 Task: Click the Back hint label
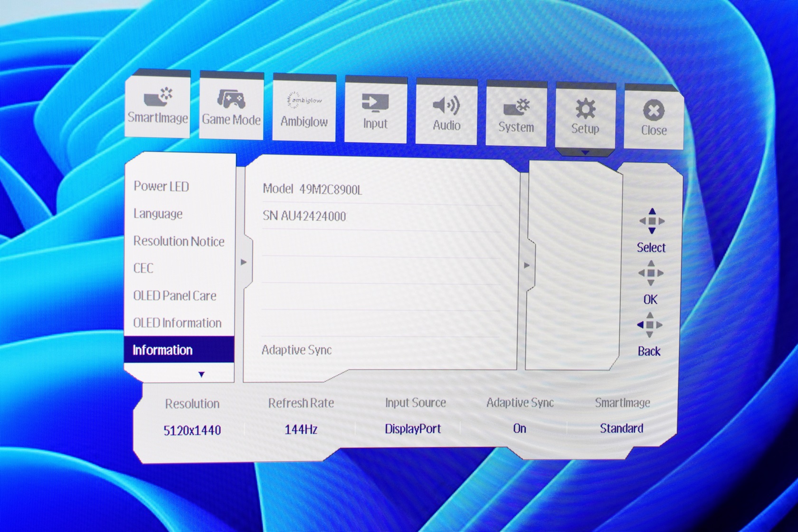tap(649, 351)
